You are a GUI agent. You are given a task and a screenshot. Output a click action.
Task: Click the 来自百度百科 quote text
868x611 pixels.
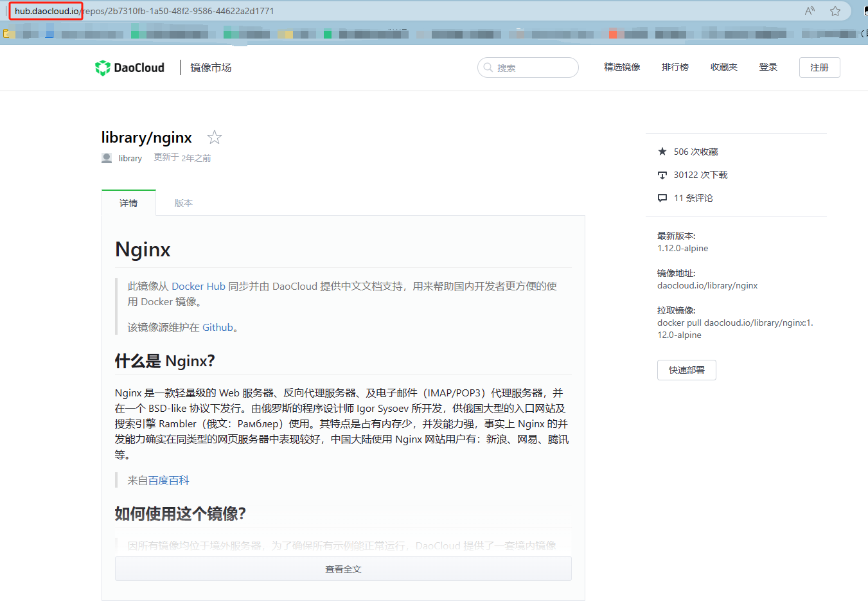[x=158, y=481]
